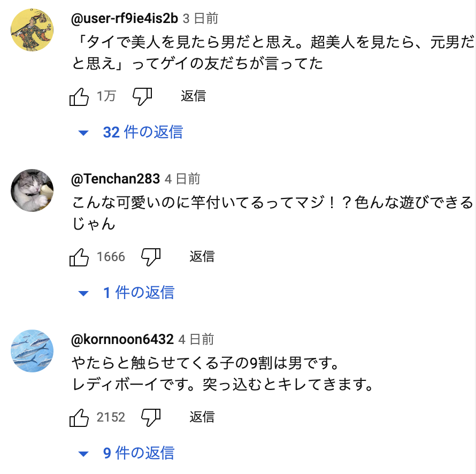The height and width of the screenshot is (474, 476).
Task: Open the @user-rf9ie4is2b channel name link
Action: tap(124, 19)
